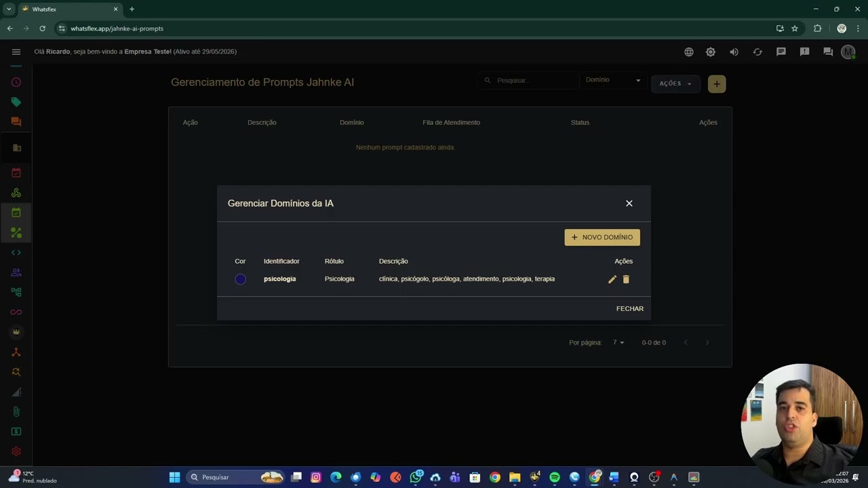Delete the psicologia domain with trash icon
Viewport: 868px width, 488px height.
tap(626, 279)
